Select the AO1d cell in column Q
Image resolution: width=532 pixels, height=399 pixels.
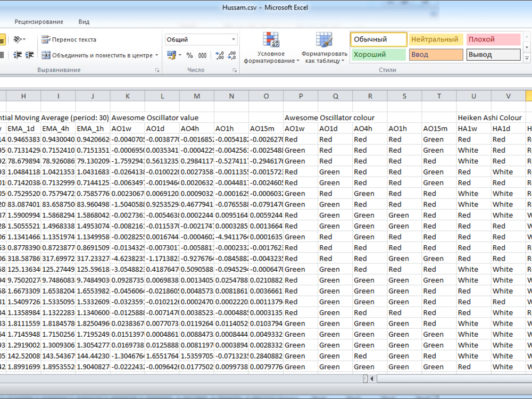point(335,129)
